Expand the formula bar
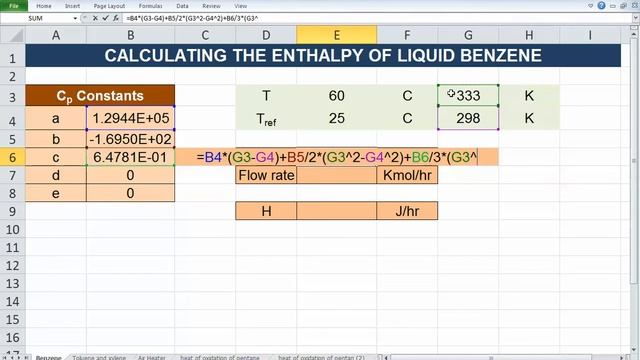 tap(636, 18)
